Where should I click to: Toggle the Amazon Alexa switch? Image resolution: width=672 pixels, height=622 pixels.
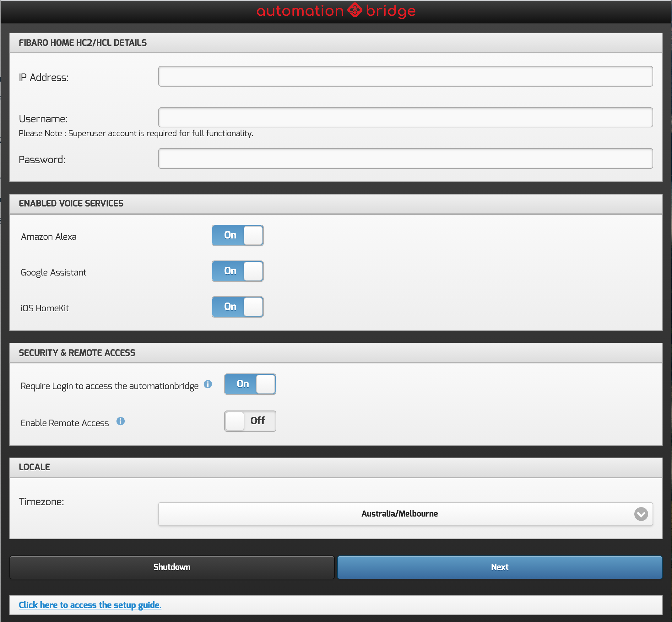[237, 235]
